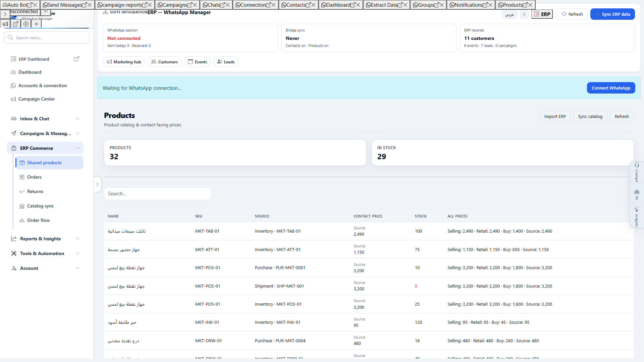Expand Reports & Insights section
The image size is (644, 362).
[45, 239]
